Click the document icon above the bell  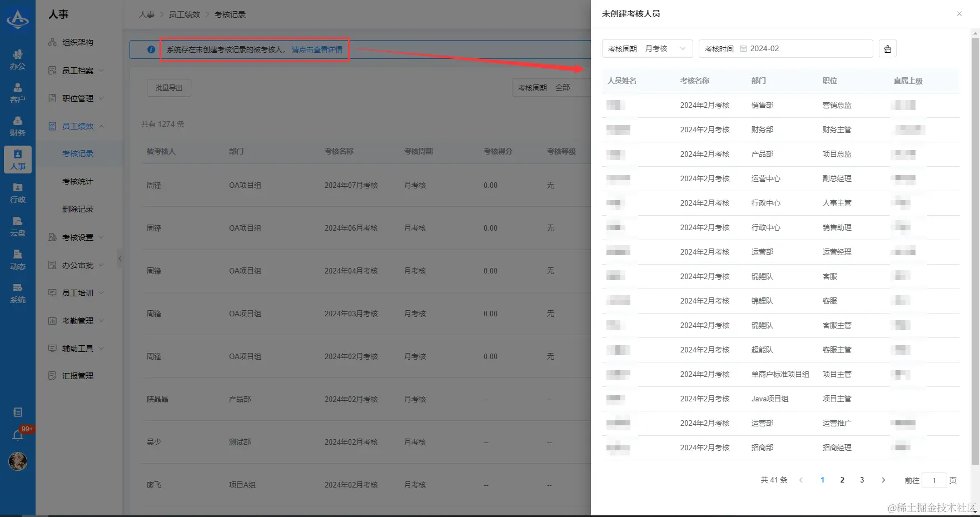point(18,412)
